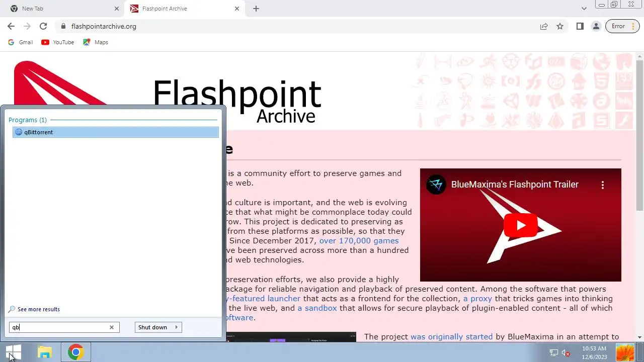Launch qBittorrent from search results
Screen dimensions: 644x362
(x=115, y=132)
